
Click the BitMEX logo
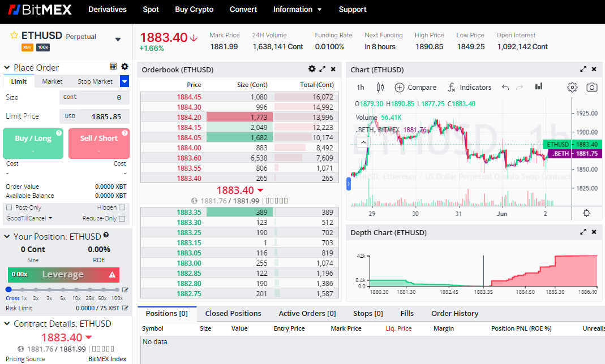tap(40, 10)
